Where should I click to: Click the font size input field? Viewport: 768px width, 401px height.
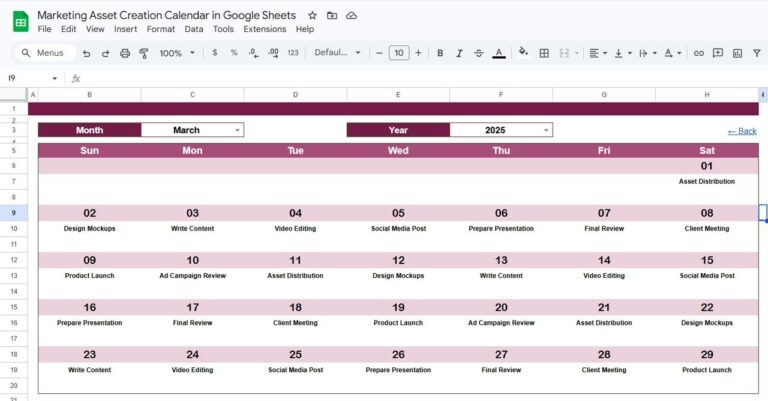tap(399, 52)
